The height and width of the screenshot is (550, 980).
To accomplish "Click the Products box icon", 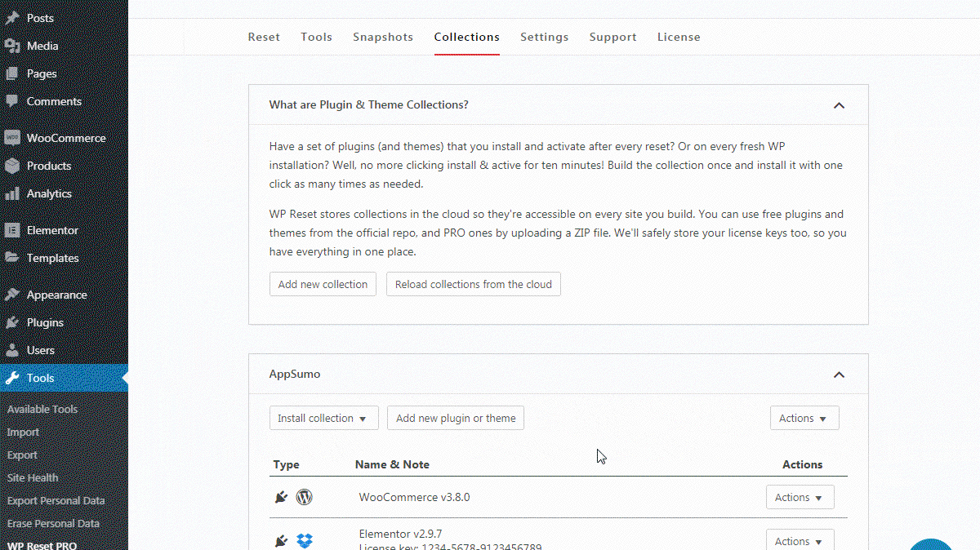I will click(x=11, y=166).
